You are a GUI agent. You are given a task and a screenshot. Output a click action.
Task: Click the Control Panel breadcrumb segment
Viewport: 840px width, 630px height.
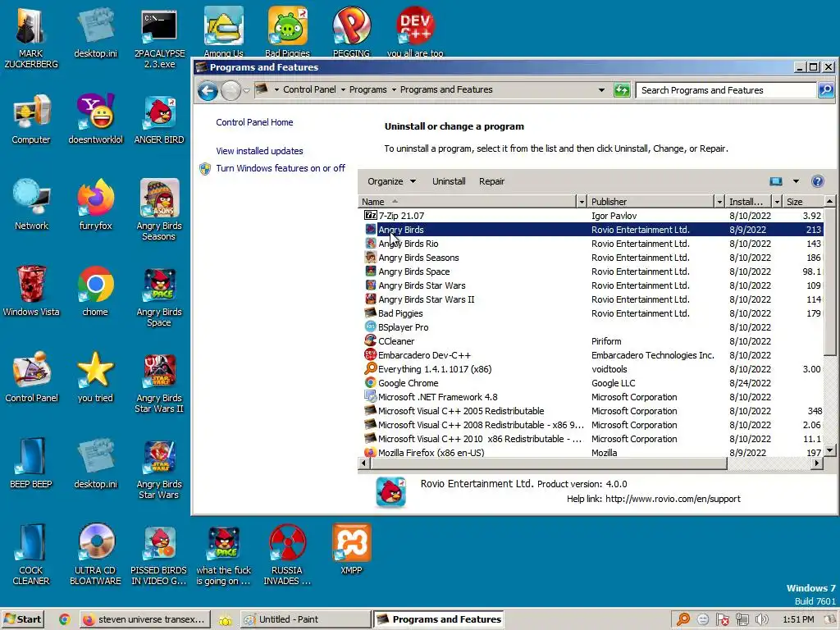(x=309, y=90)
